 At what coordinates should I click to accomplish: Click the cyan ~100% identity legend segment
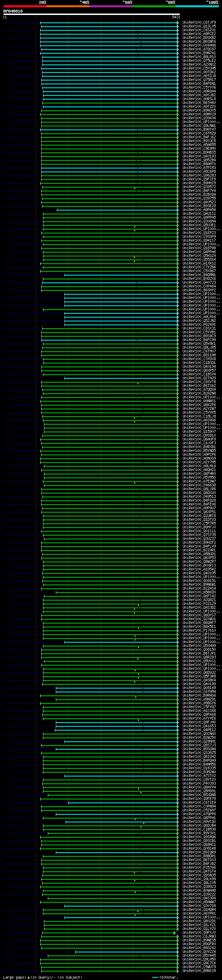coord(197,6)
